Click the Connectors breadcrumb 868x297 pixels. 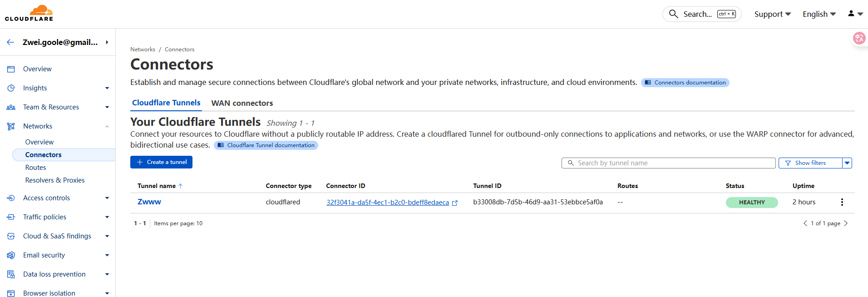tap(179, 49)
